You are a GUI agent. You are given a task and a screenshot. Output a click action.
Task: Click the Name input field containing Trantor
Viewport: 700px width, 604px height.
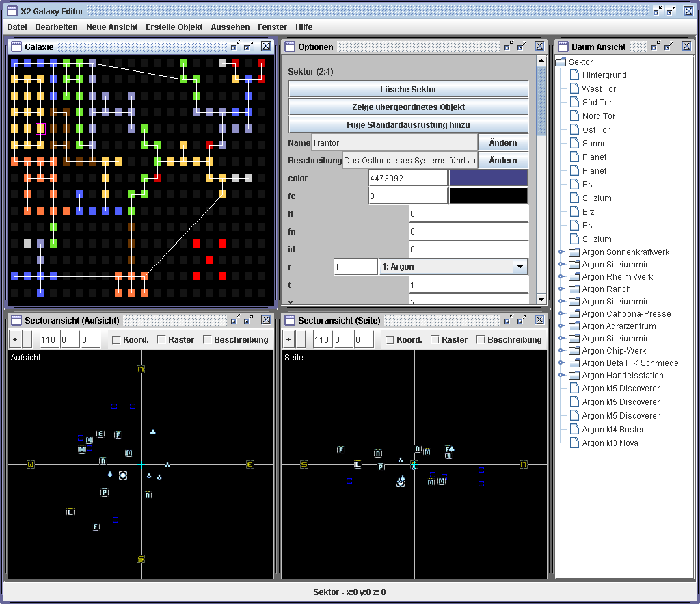(394, 143)
